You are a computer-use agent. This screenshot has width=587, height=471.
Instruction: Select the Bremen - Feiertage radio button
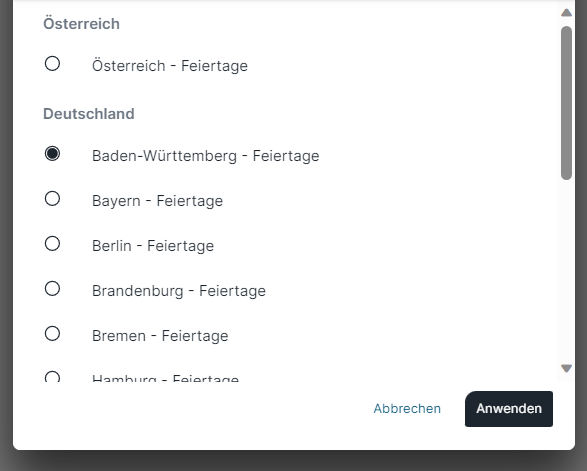coord(52,333)
